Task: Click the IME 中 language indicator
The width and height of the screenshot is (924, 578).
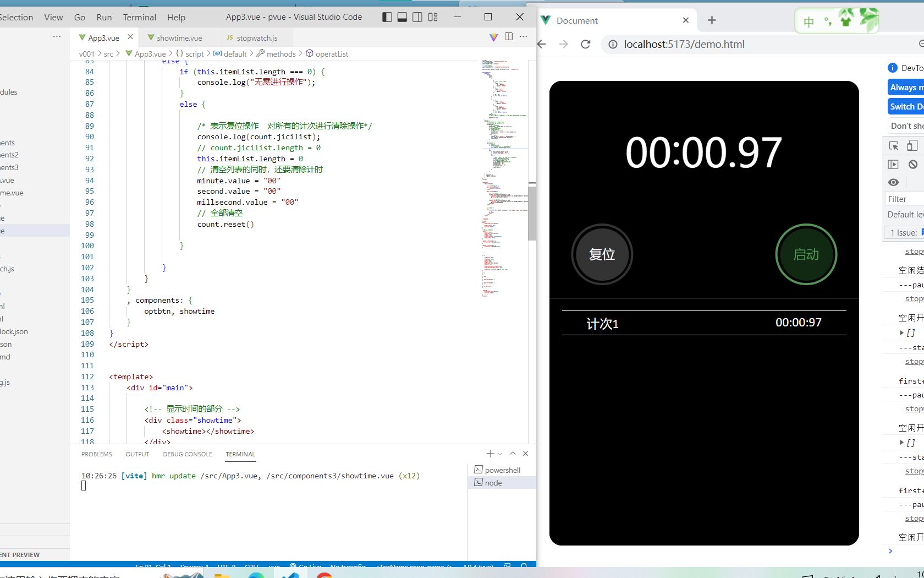Action: 809,21
